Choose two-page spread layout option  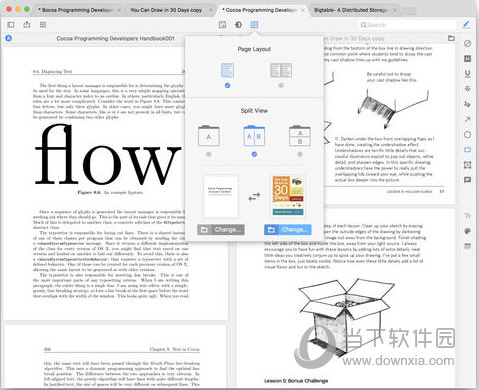point(281,70)
